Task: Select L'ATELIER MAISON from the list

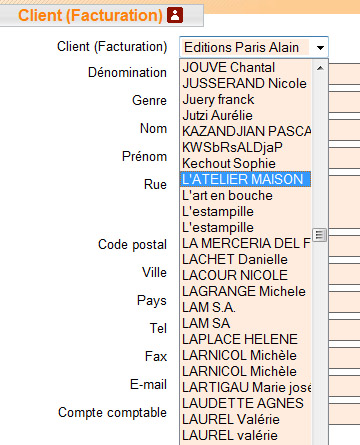Action: 245,179
